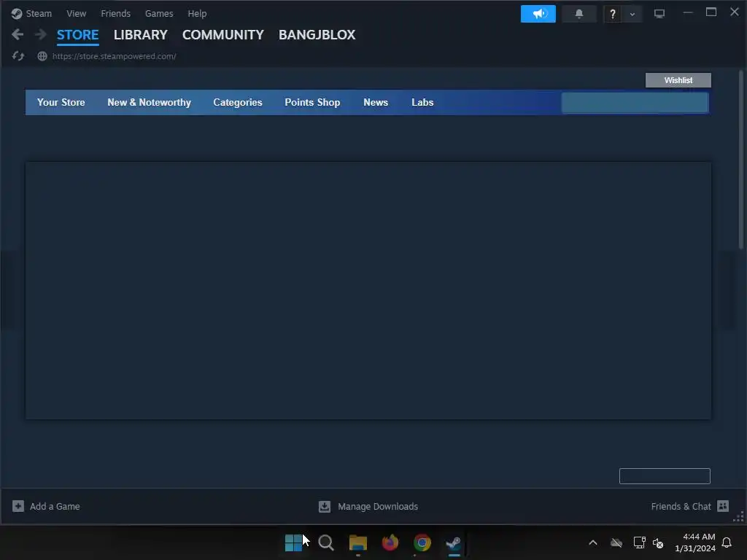Click the blue announcements megaphone icon

[x=538, y=14]
